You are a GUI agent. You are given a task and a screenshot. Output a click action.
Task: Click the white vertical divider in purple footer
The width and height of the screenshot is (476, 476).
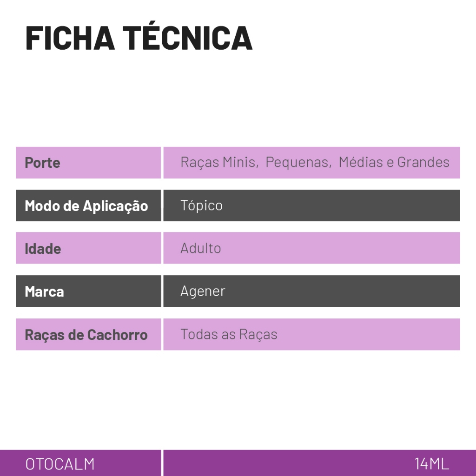(162, 463)
